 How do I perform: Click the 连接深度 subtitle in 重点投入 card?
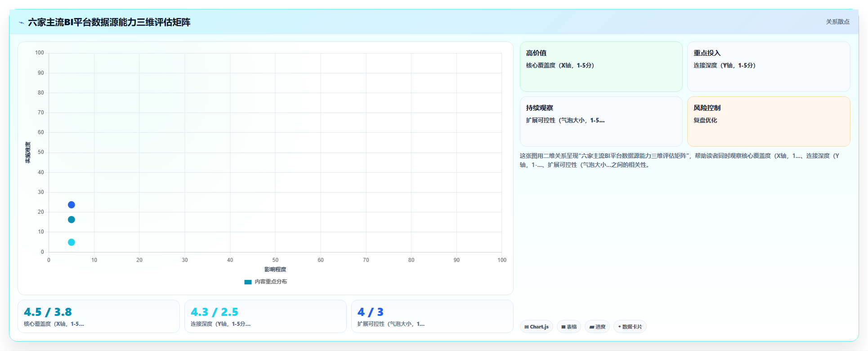click(x=725, y=65)
